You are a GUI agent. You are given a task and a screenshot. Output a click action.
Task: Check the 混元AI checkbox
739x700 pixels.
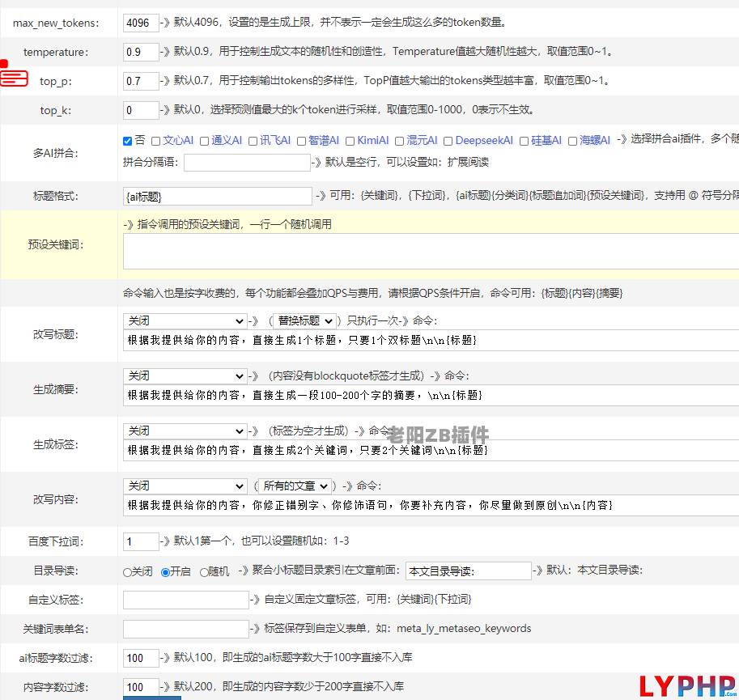399,141
